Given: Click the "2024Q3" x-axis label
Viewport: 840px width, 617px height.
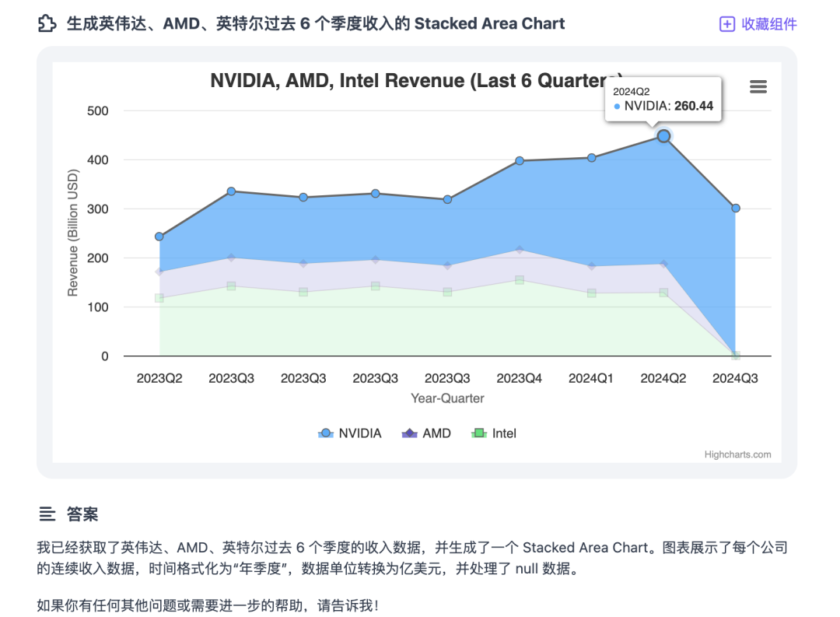Looking at the screenshot, I should coord(735,378).
